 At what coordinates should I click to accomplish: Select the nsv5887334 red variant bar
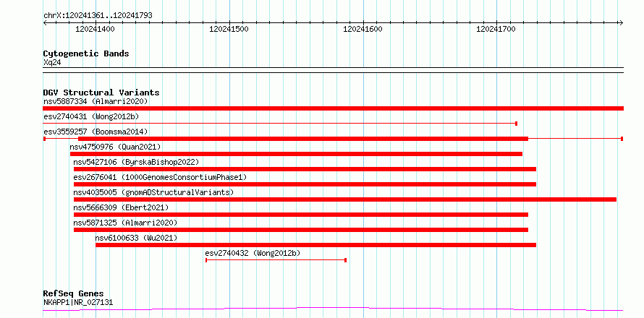tap(333, 108)
